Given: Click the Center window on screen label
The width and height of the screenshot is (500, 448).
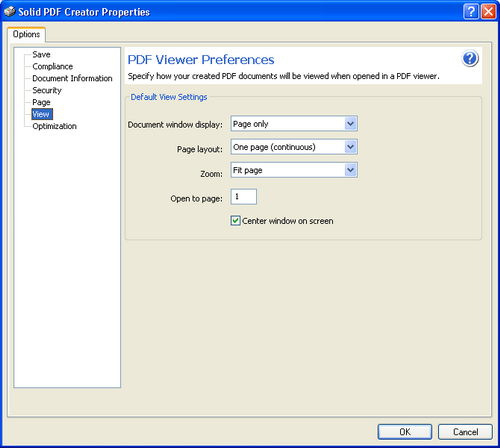Looking at the screenshot, I should [x=288, y=221].
